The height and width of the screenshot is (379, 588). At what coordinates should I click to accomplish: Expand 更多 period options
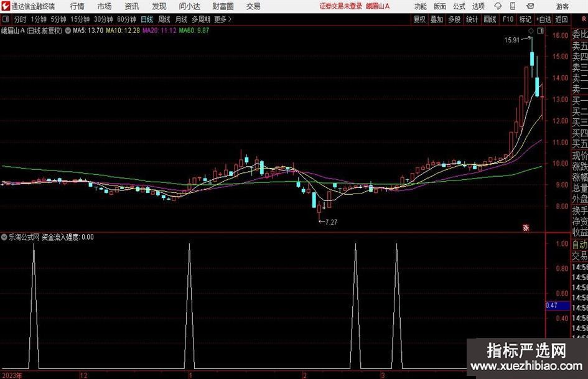click(222, 19)
